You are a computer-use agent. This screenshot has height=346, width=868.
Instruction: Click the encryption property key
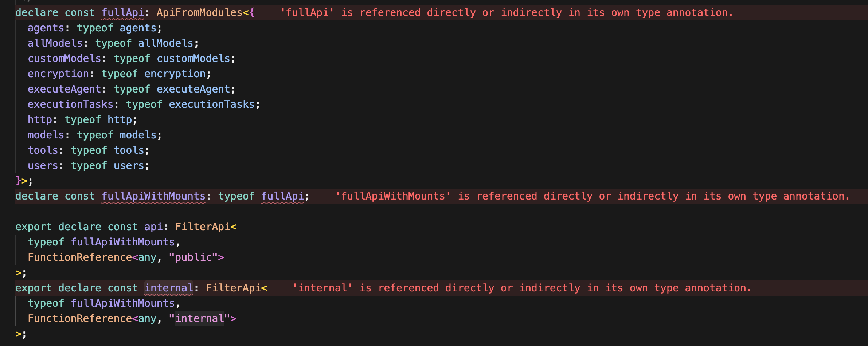coord(58,74)
